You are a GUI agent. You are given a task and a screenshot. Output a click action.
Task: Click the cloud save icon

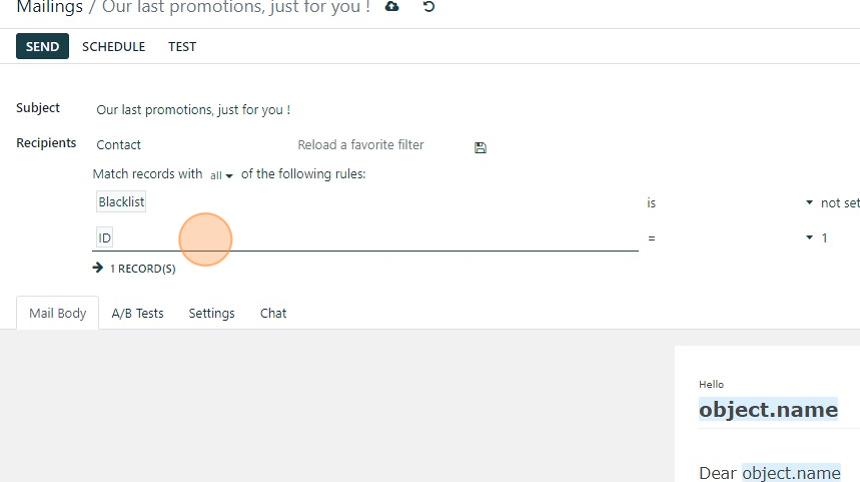tap(392, 7)
